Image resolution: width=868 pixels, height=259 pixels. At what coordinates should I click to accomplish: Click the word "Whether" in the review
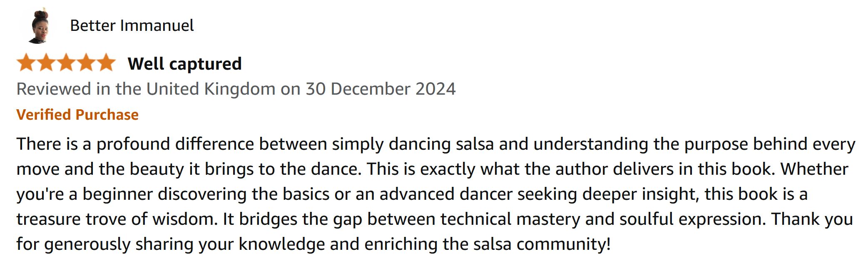814,169
